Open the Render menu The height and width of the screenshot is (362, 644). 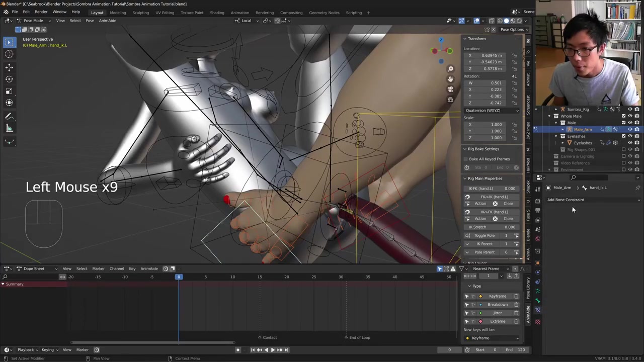click(x=41, y=12)
